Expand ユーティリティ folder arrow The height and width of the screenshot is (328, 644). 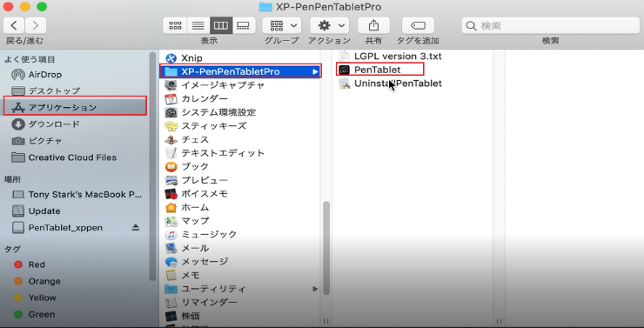coord(315,289)
